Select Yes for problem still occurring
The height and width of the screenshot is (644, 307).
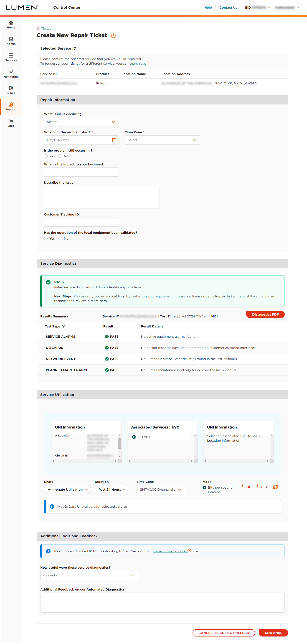click(46, 156)
